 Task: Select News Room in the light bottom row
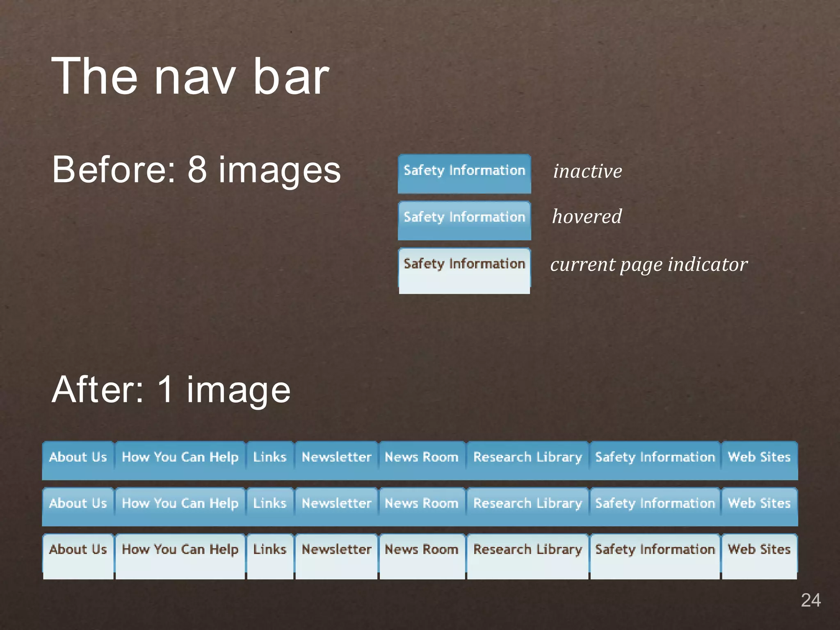coord(422,556)
